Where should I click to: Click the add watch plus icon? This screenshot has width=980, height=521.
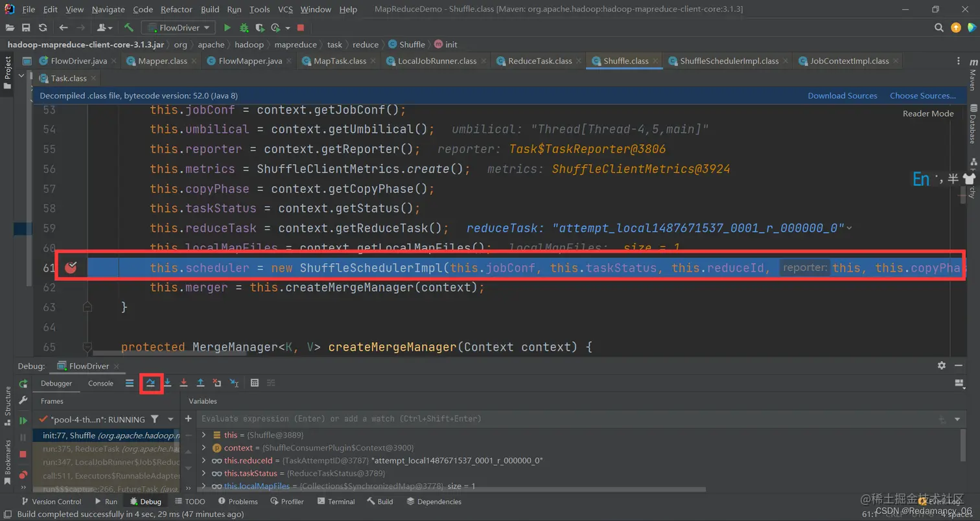(189, 419)
